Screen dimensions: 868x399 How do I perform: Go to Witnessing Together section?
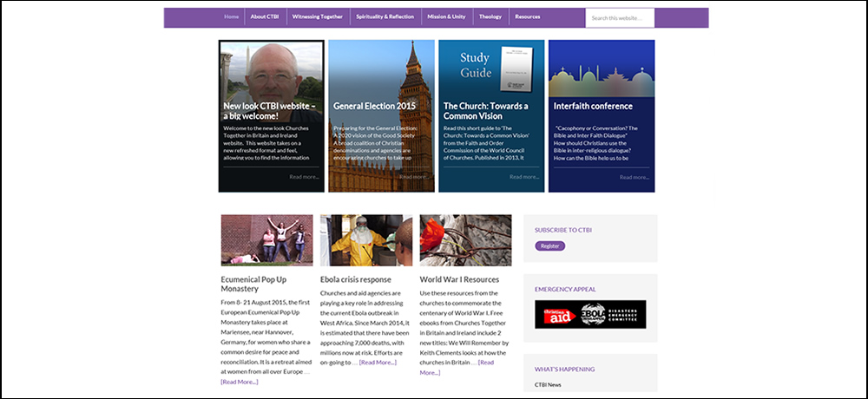click(318, 17)
